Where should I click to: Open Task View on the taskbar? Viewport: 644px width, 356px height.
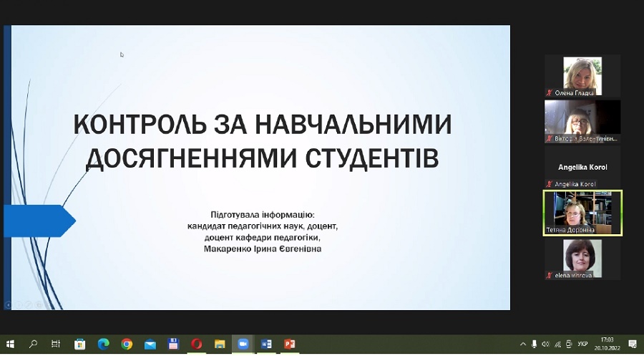click(x=56, y=344)
